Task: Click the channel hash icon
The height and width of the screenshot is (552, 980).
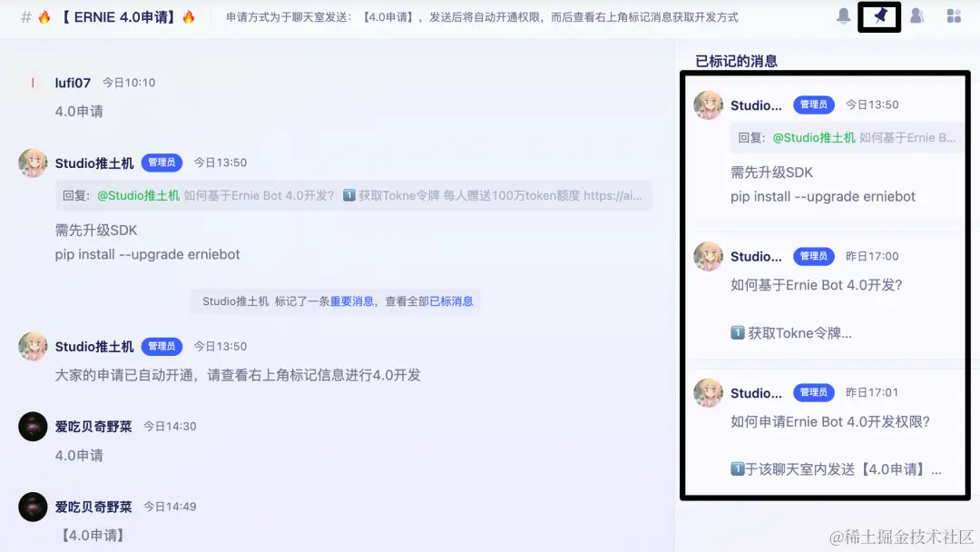Action: coord(25,16)
